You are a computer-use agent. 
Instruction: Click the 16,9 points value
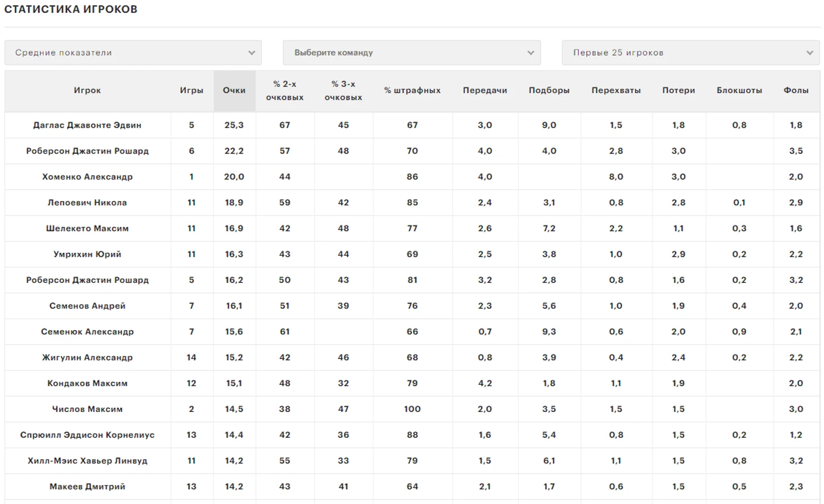point(234,229)
